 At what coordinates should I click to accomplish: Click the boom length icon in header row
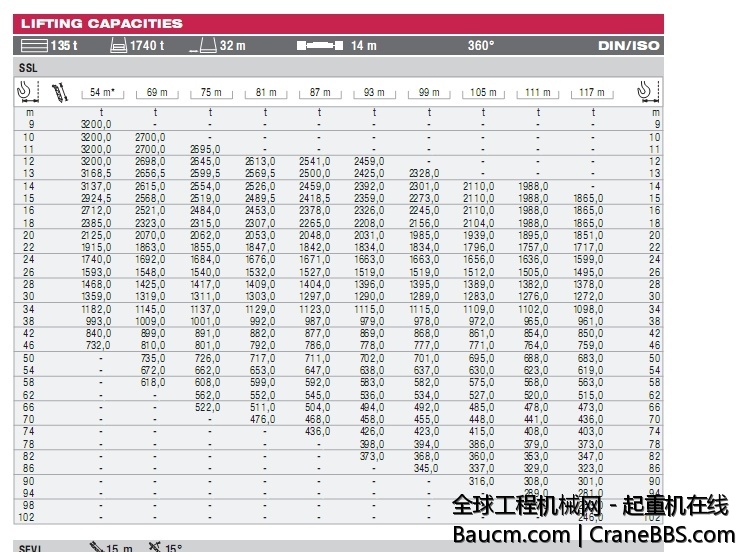pos(60,92)
